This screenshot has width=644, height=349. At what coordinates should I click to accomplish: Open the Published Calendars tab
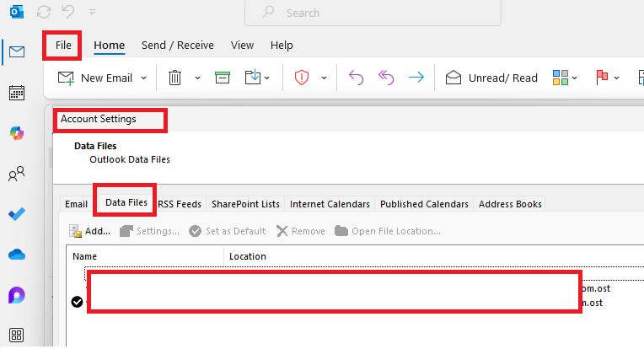point(424,204)
